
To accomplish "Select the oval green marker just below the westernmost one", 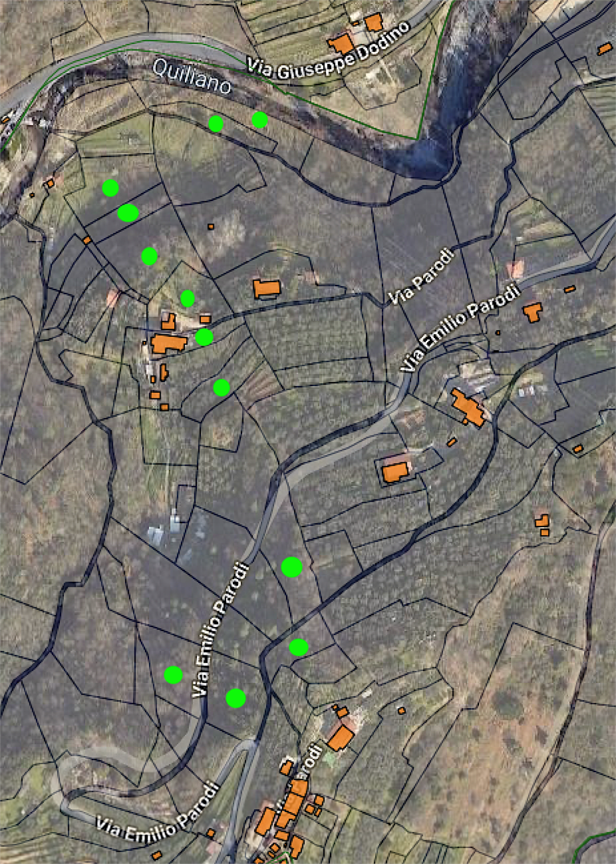I will [128, 213].
